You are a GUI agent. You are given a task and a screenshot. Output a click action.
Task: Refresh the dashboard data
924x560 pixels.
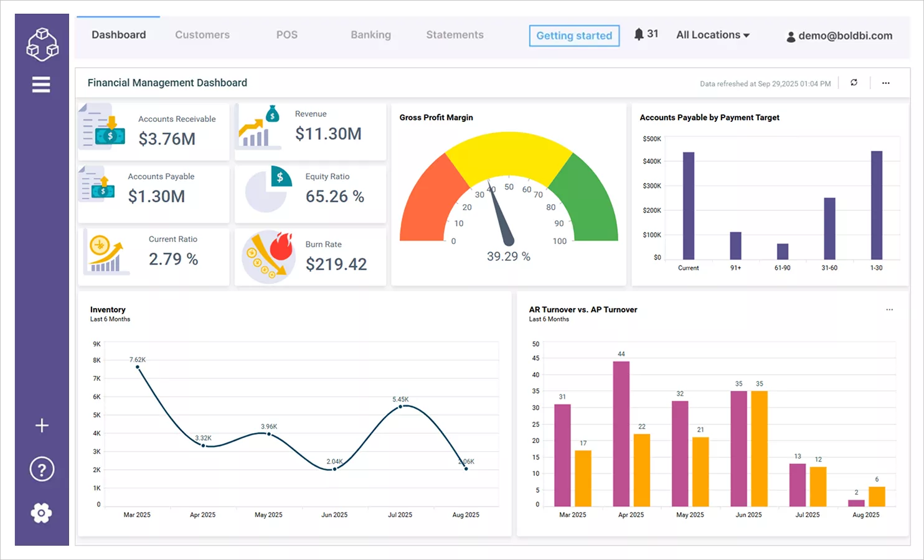coord(854,83)
